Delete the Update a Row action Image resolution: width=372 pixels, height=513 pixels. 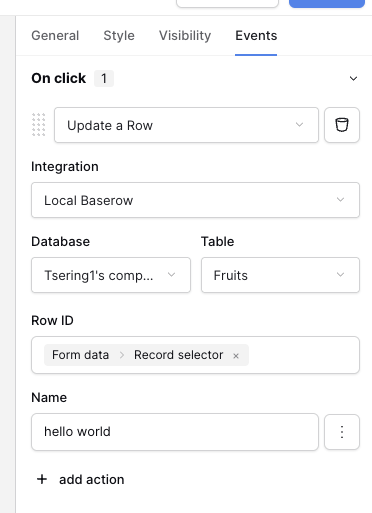pos(342,125)
